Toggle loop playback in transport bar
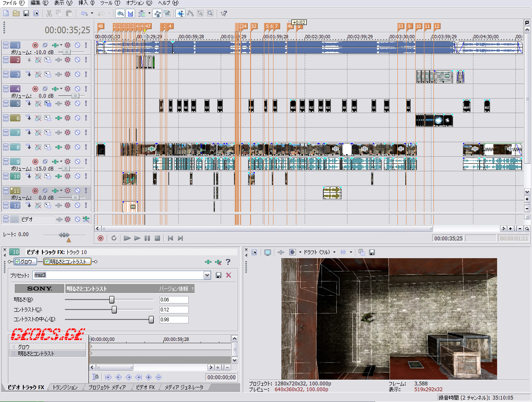The width and height of the screenshot is (532, 402). (x=114, y=238)
